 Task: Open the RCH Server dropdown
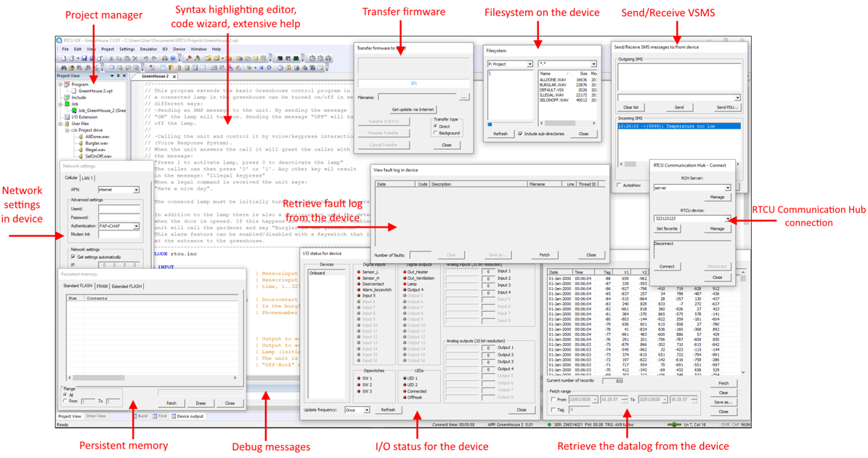coord(727,188)
